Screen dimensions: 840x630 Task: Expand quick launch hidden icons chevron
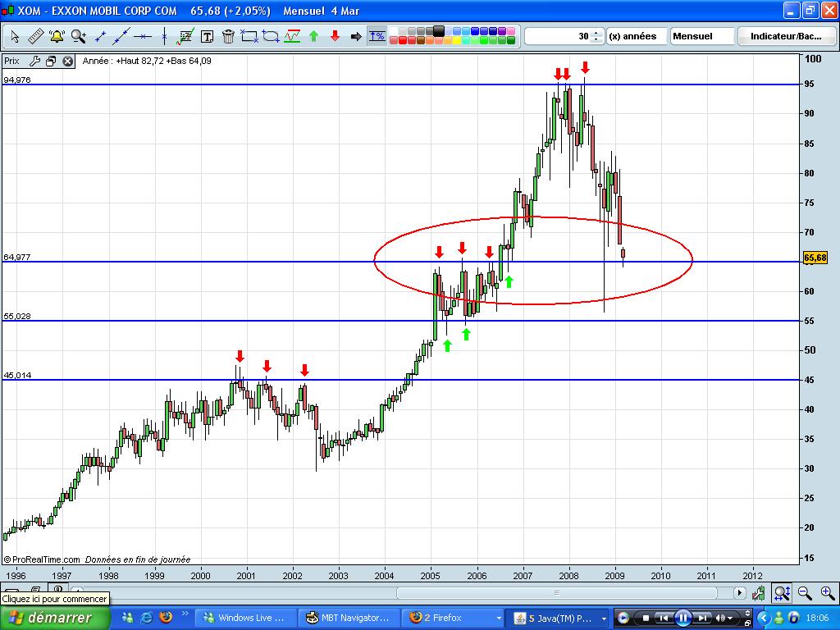coord(185,614)
